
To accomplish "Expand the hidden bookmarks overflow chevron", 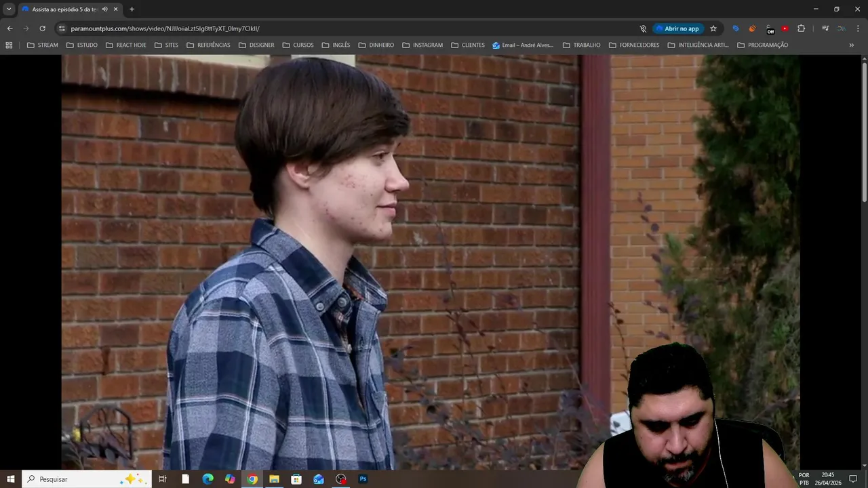I will tap(852, 45).
